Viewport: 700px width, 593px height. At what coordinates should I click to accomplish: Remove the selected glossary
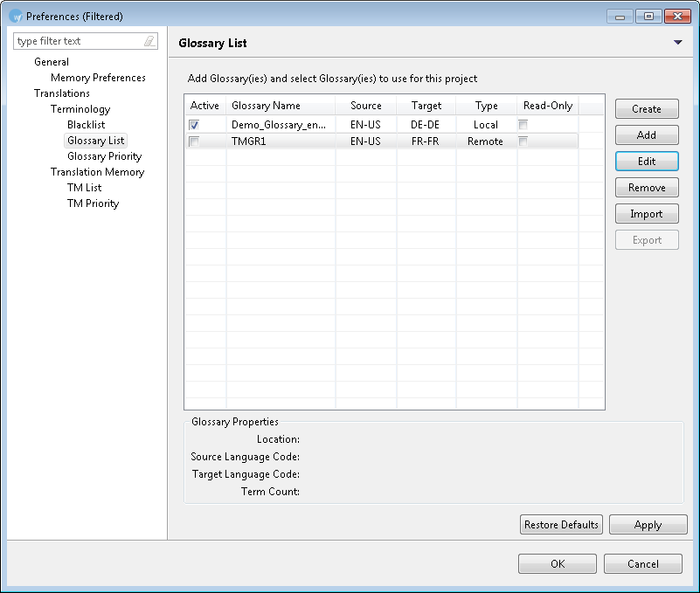click(x=647, y=188)
